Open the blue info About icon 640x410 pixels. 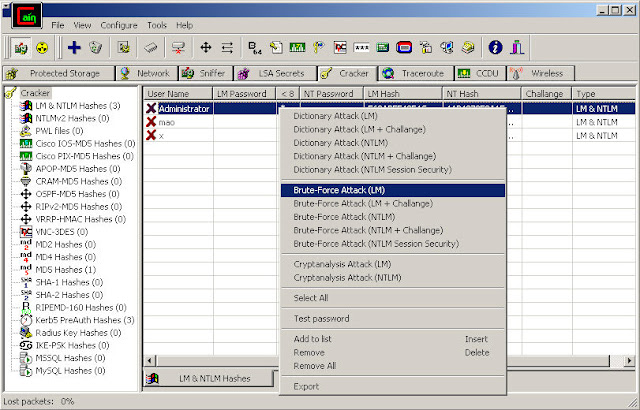point(495,48)
